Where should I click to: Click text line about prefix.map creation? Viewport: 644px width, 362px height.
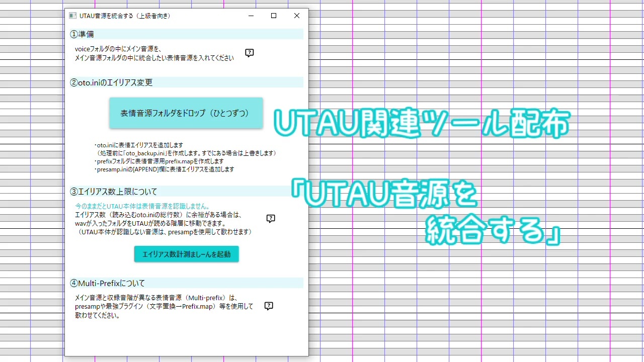tap(159, 161)
